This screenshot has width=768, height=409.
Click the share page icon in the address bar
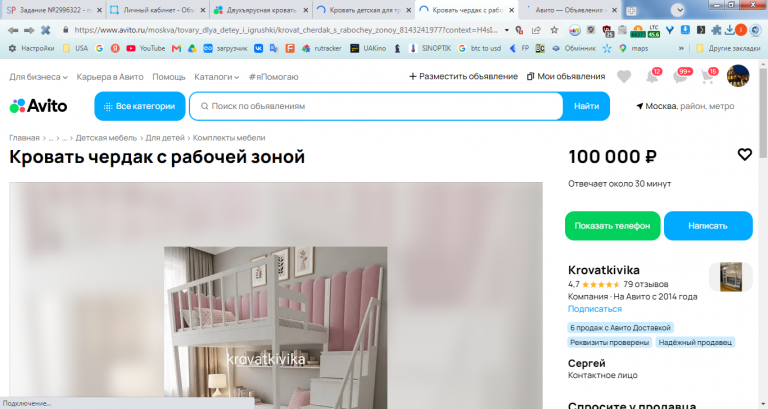(x=536, y=30)
